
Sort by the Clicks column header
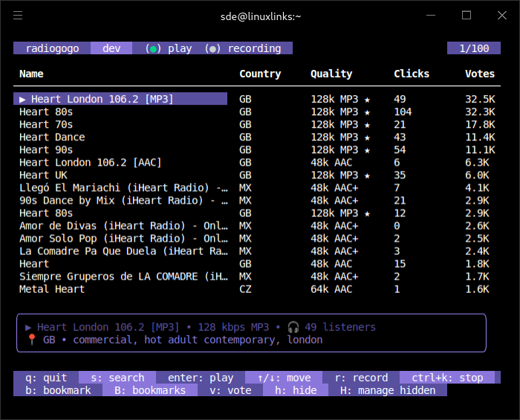coord(412,74)
